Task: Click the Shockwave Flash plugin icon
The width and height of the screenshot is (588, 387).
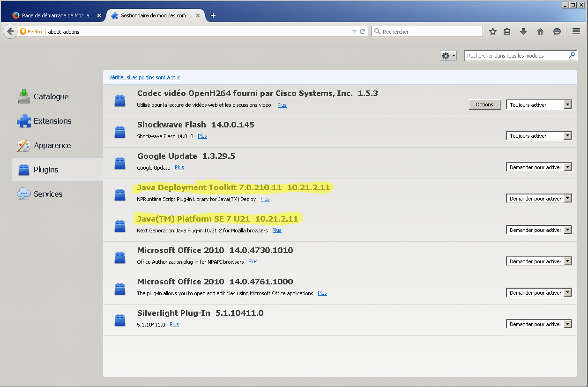Action: pos(120,132)
